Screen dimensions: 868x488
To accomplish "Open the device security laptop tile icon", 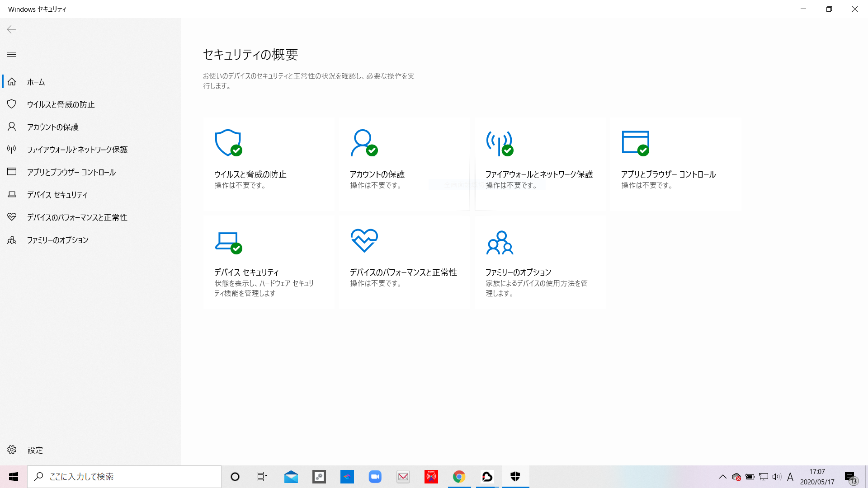I will click(228, 242).
